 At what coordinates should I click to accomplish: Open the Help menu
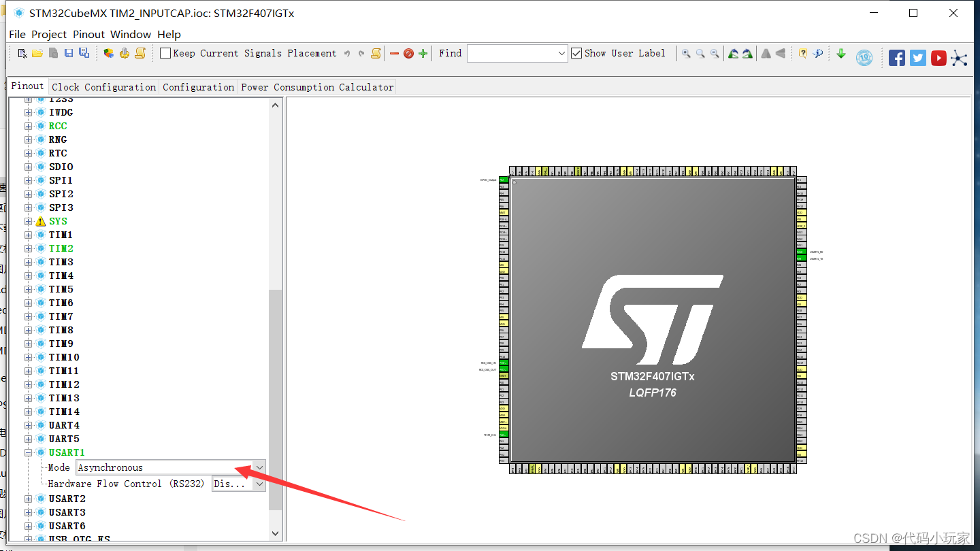pyautogui.click(x=169, y=34)
